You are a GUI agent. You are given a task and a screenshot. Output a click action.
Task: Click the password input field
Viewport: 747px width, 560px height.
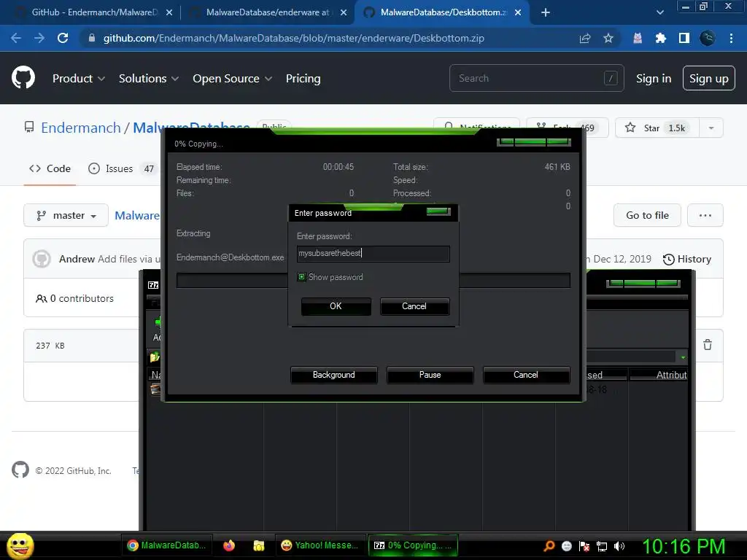(x=373, y=253)
